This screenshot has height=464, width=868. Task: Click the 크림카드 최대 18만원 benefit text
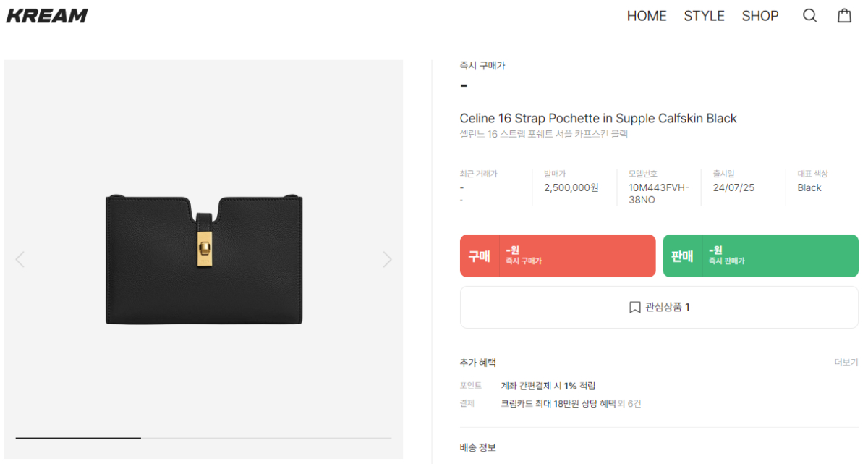coord(558,404)
